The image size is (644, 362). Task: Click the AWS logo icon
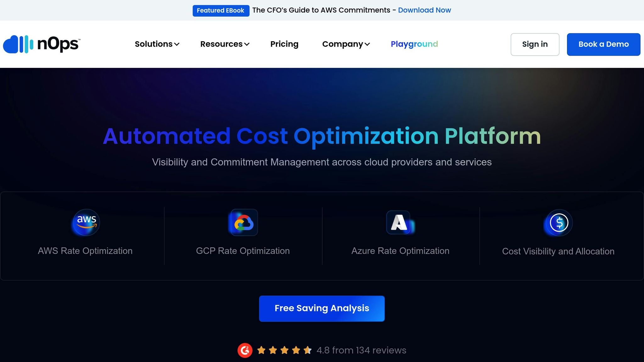tap(86, 222)
